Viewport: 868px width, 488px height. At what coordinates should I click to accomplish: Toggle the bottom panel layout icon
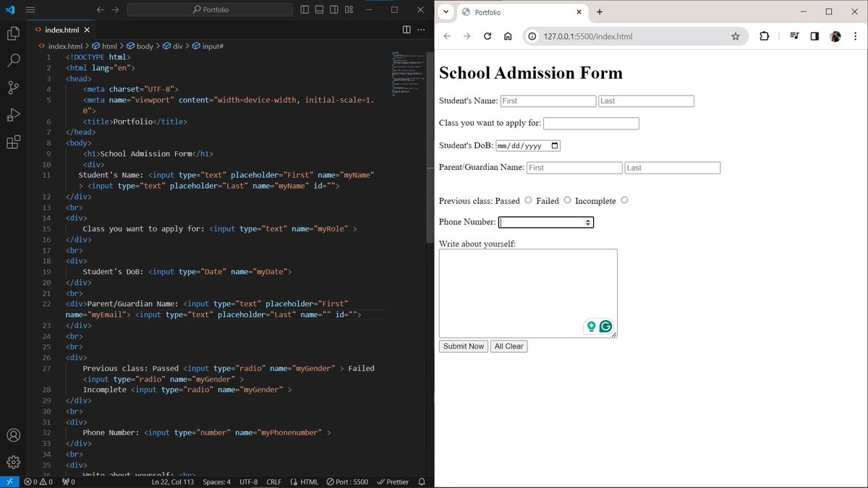319,10
